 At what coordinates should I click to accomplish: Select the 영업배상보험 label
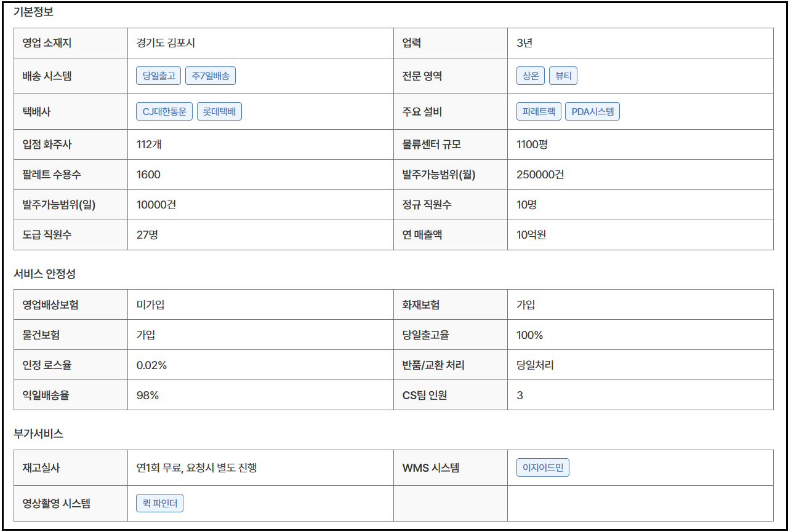[x=50, y=304]
